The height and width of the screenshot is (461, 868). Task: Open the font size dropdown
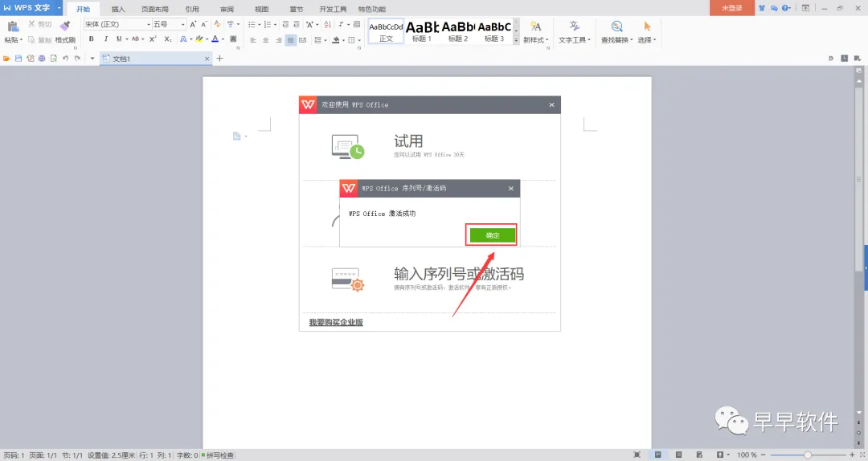(182, 24)
